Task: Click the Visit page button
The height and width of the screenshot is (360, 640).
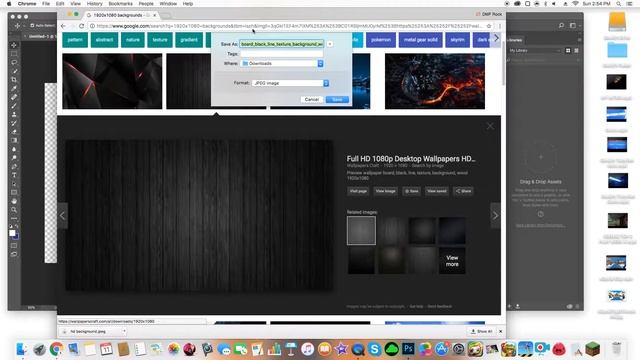Action: coord(358,191)
